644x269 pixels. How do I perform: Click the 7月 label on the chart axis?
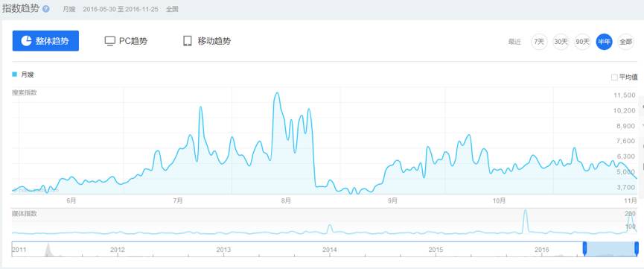coord(178,201)
